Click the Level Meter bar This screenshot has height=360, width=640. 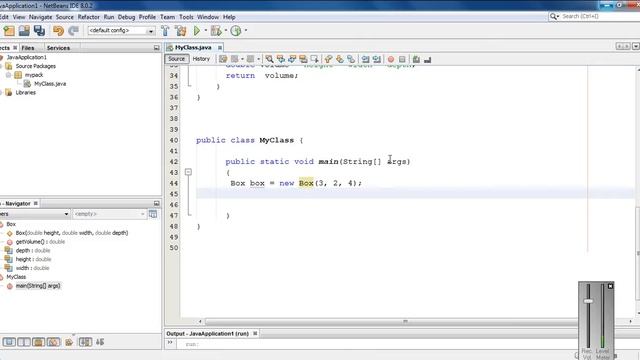[602, 316]
